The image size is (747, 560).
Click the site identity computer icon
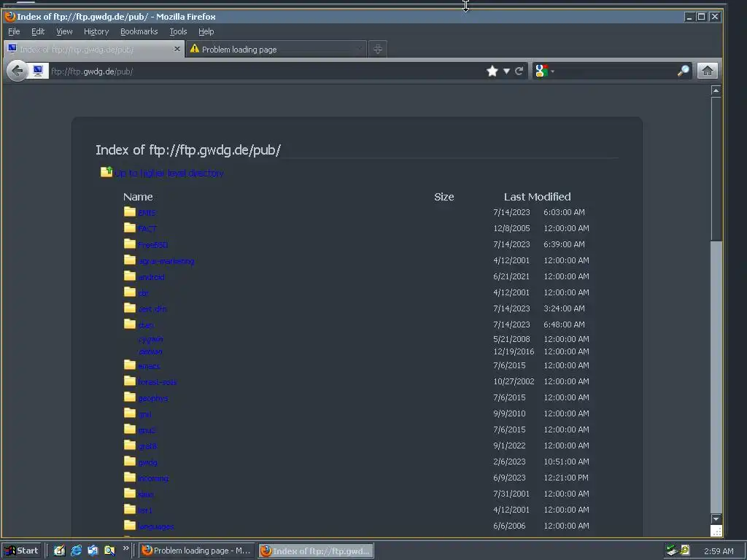tap(38, 71)
